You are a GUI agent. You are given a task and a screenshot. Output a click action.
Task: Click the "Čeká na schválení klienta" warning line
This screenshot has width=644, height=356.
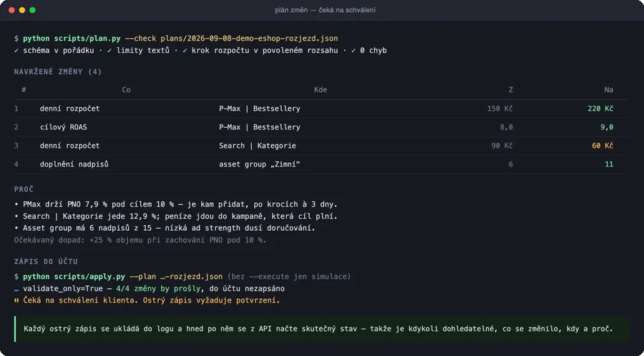click(147, 301)
